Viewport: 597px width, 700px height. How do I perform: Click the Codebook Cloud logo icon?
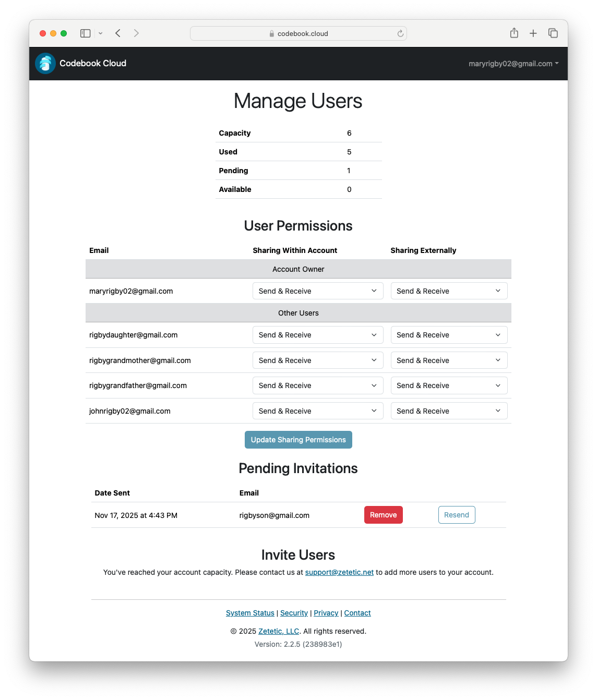click(45, 63)
